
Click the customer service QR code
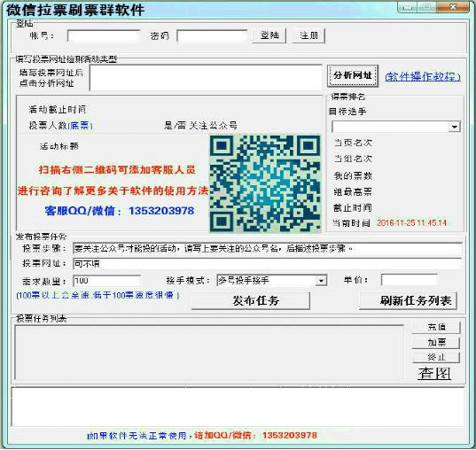click(x=265, y=184)
